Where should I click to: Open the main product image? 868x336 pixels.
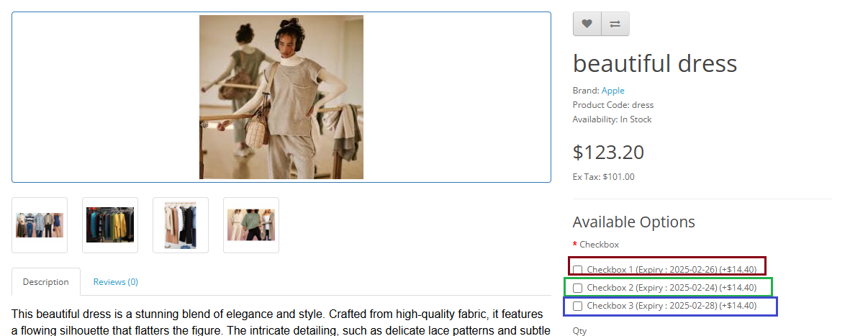click(x=281, y=97)
